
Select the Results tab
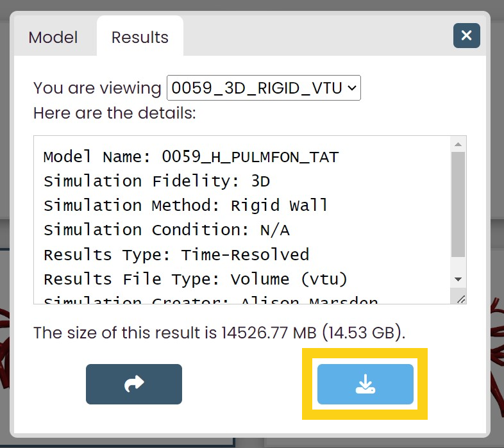[140, 37]
